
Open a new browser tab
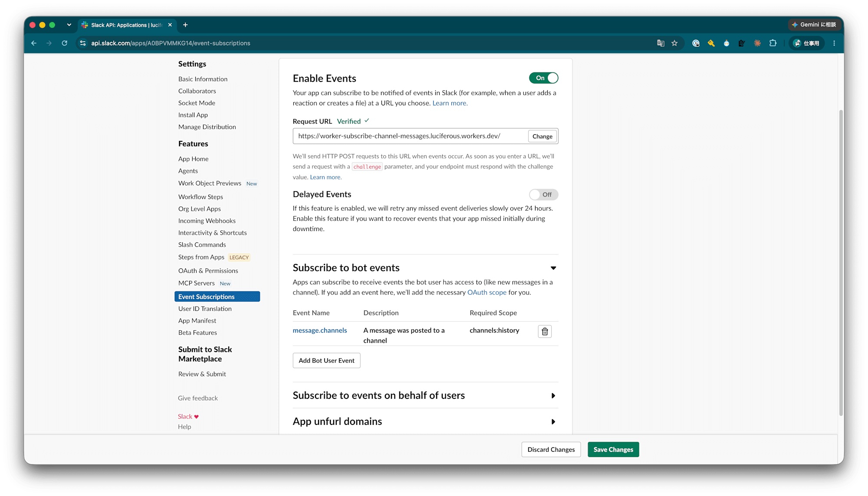pos(185,25)
